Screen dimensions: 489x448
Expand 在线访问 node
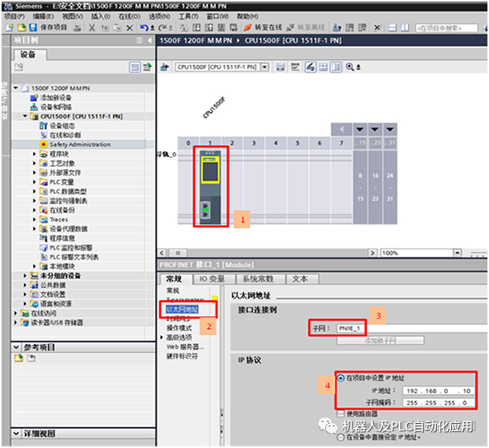tap(16, 313)
